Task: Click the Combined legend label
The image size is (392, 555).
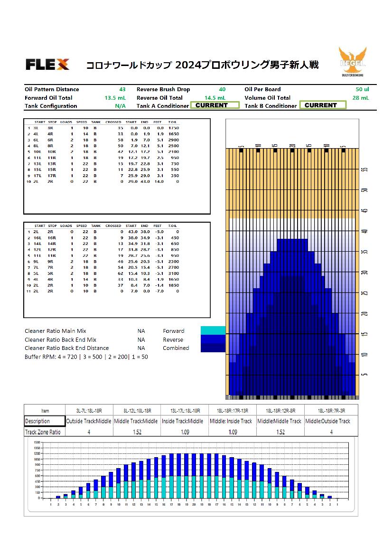Action: 176,348
